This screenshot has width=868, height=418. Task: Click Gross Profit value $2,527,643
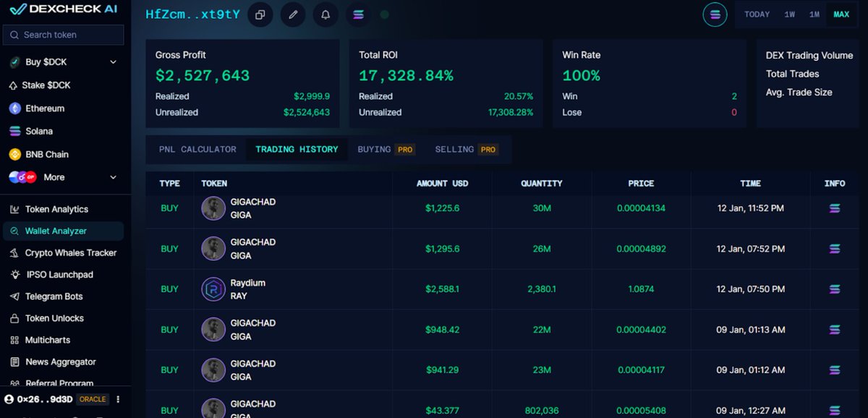[x=203, y=75]
